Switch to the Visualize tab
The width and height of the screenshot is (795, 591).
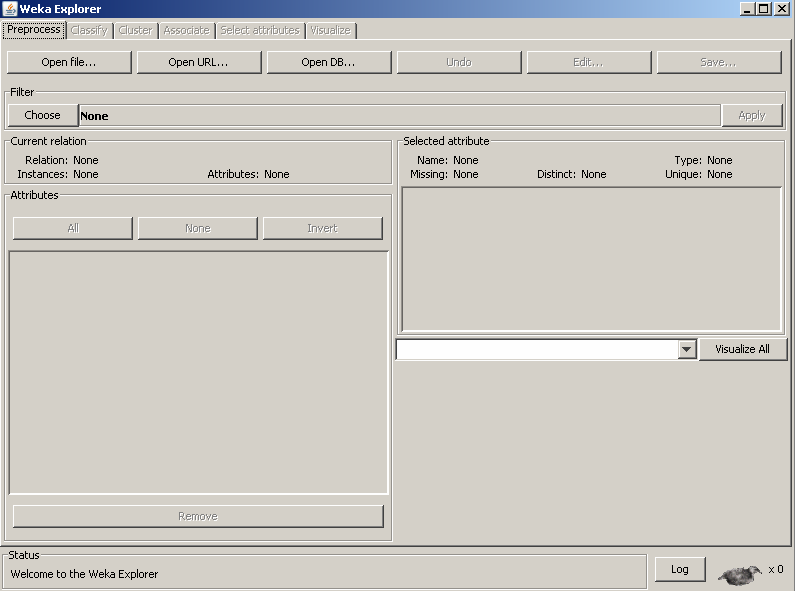click(331, 30)
